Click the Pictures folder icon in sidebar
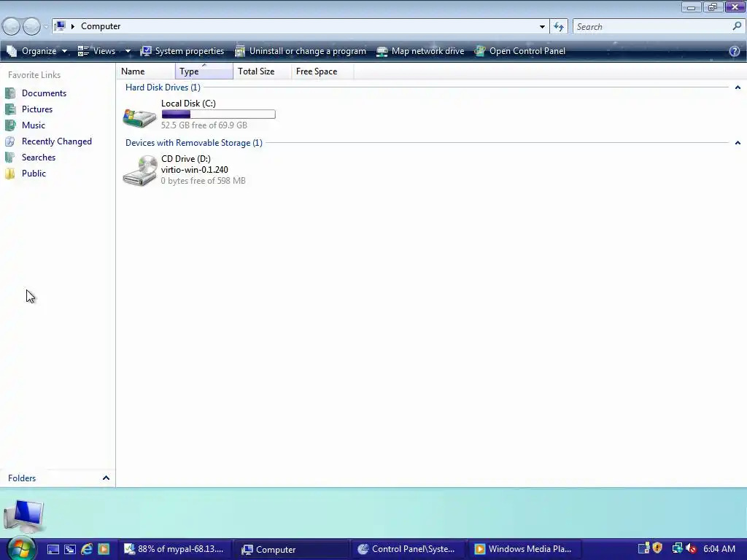The image size is (747, 560). pos(10,109)
